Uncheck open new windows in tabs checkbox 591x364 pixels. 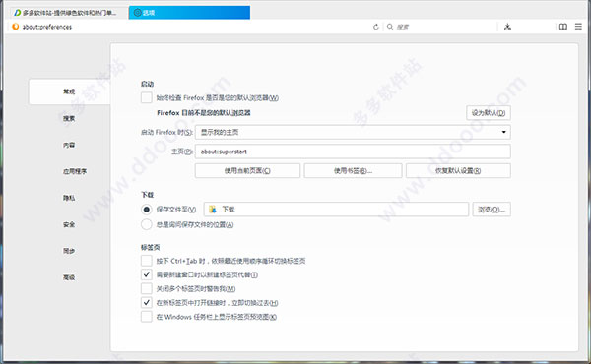(146, 274)
